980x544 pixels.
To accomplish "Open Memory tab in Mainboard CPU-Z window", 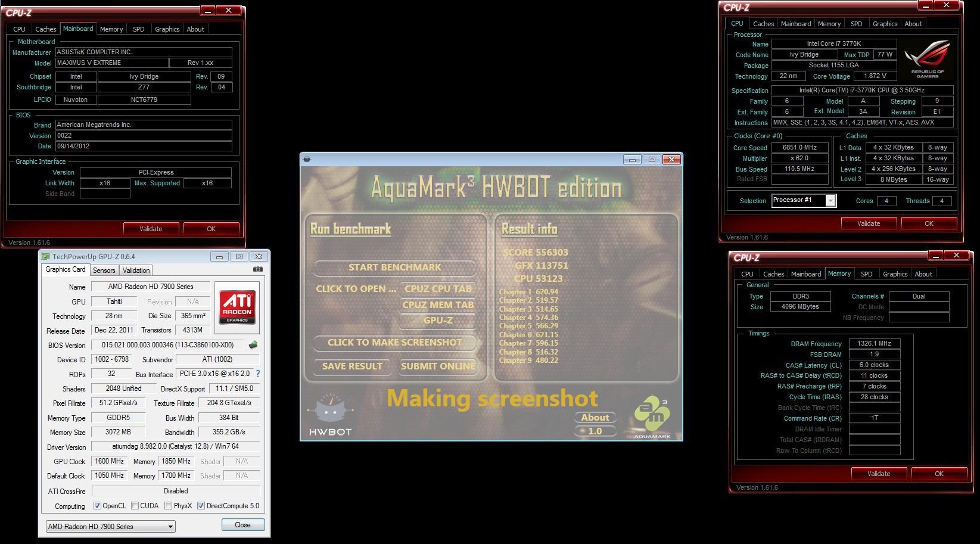I will point(111,29).
